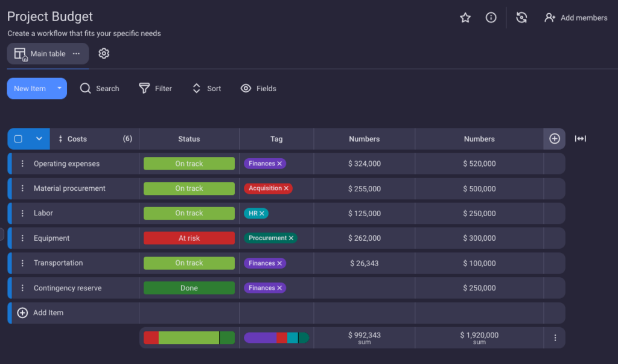Open Search for board items
The height and width of the screenshot is (364, 618).
point(99,88)
